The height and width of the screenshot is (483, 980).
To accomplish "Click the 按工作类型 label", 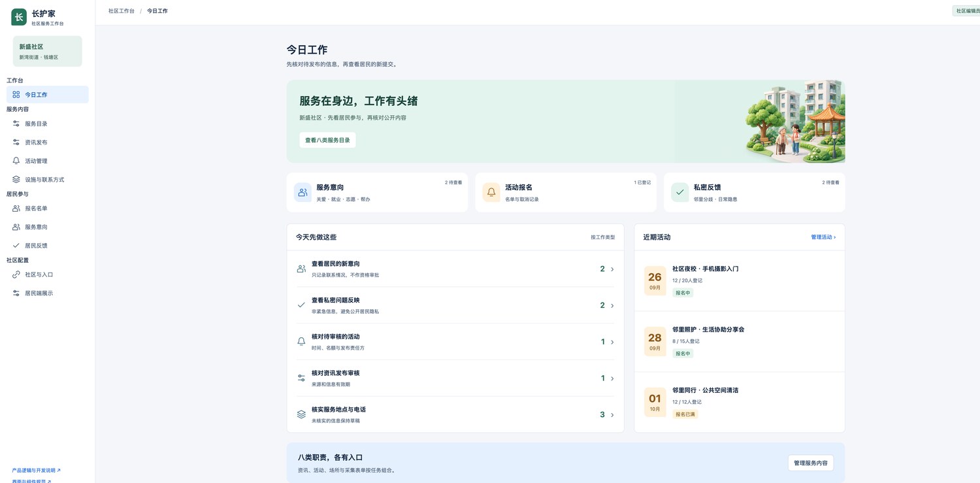I will pyautogui.click(x=602, y=237).
